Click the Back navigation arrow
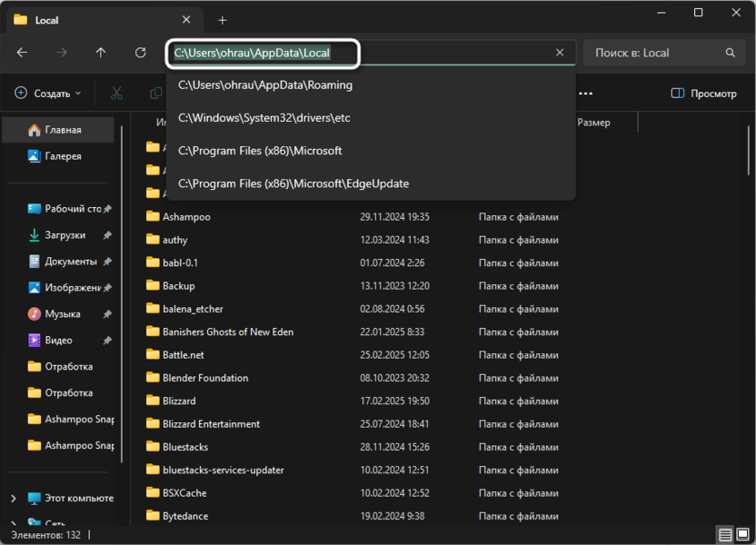The image size is (756, 545). [x=22, y=53]
